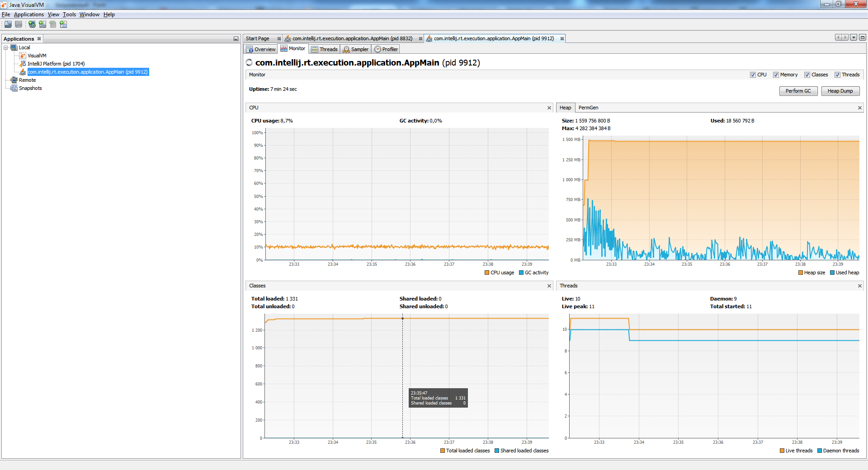Close the Heap chart panel

pos(860,108)
